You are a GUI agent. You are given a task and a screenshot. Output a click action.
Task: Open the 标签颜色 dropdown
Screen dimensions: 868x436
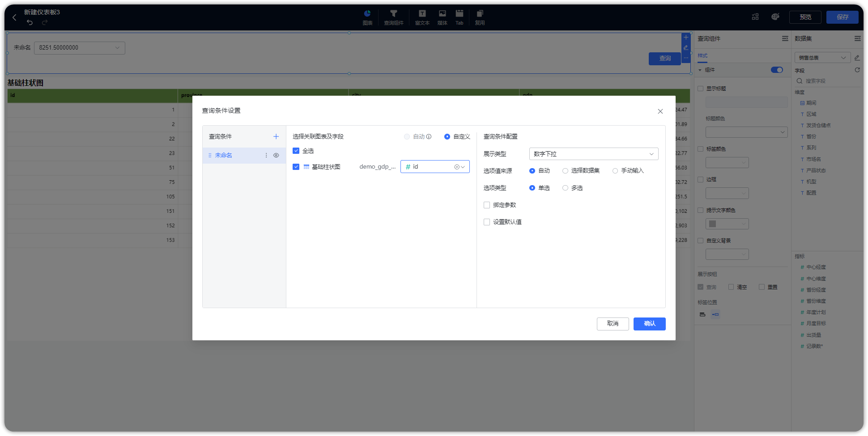click(x=727, y=162)
